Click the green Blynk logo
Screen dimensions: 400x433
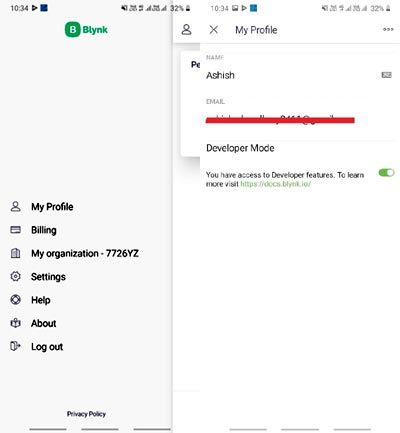[x=86, y=29]
